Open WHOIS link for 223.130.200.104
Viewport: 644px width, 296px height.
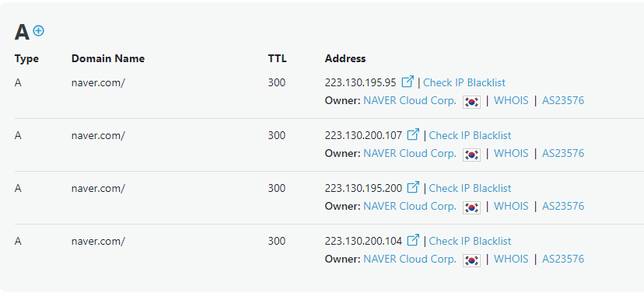point(511,259)
